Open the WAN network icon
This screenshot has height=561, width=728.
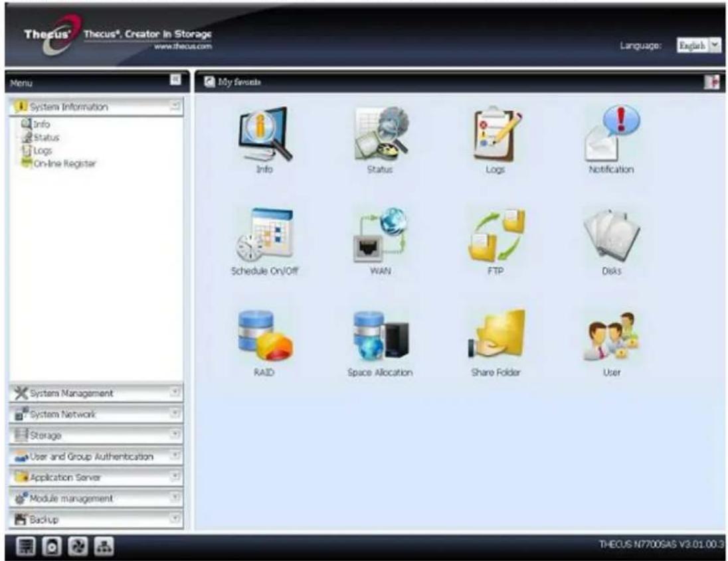(379, 238)
